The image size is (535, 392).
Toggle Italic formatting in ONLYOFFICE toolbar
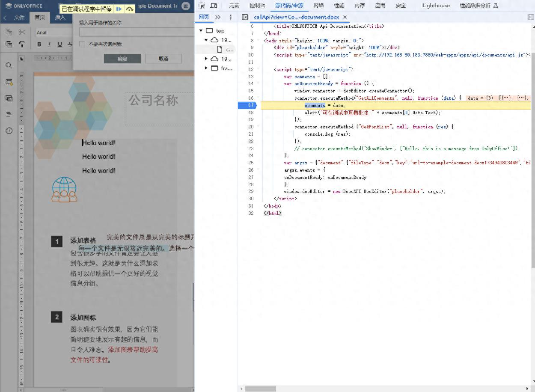click(49, 44)
